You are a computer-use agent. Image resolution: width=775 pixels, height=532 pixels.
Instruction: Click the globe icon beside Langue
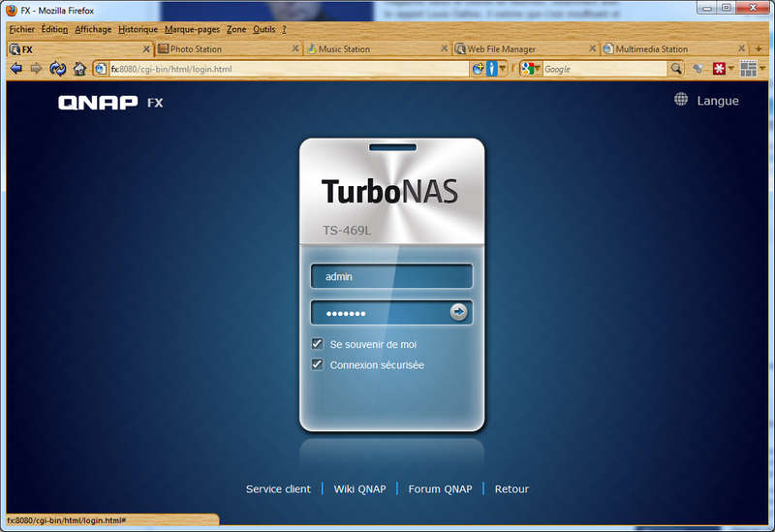click(x=681, y=100)
